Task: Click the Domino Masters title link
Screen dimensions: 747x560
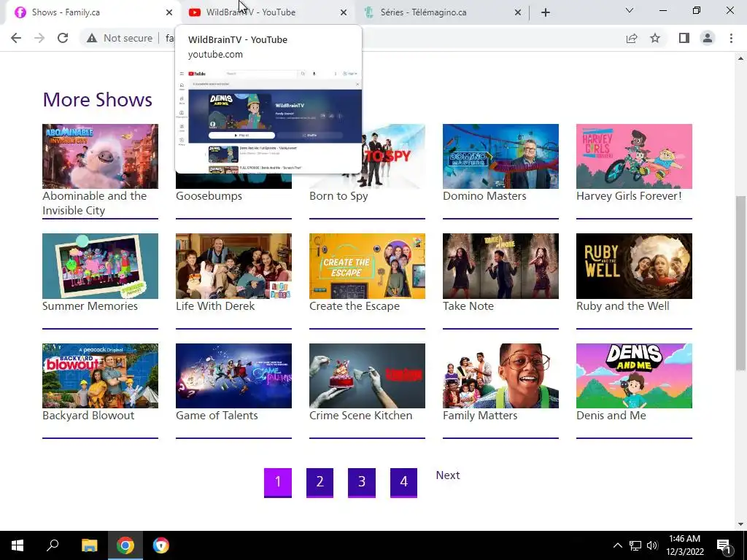Action: 484,195
